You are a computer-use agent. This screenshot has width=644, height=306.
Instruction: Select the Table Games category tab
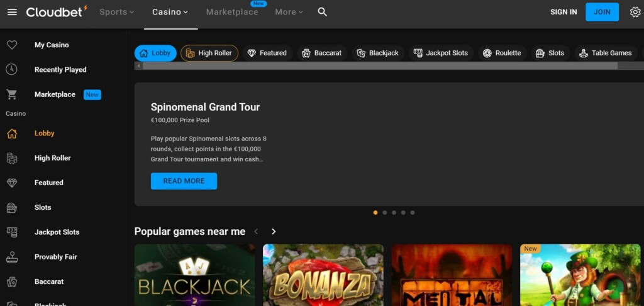pos(606,53)
